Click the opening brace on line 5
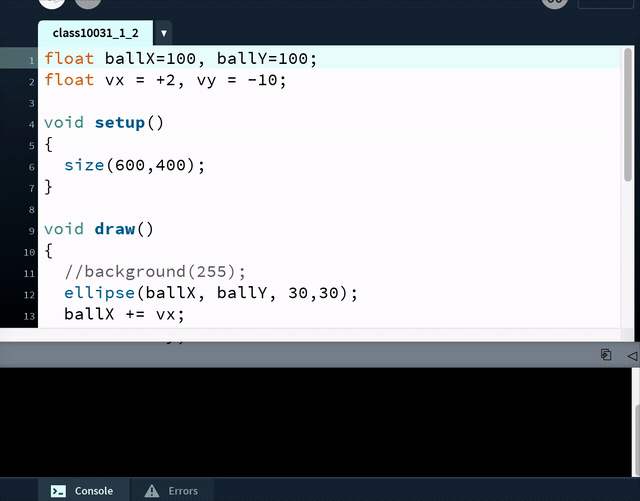The image size is (640, 501). click(49, 144)
